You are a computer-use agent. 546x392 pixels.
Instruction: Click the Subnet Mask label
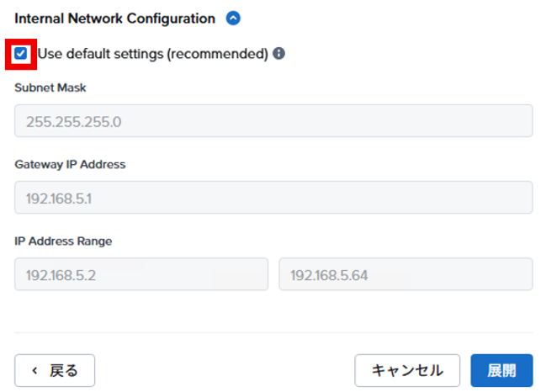click(x=50, y=87)
